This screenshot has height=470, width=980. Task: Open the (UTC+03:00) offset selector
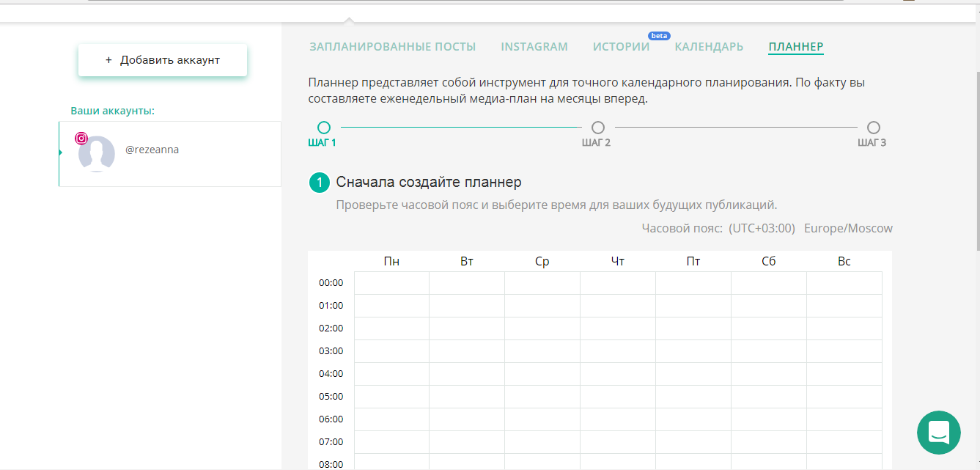761,228
